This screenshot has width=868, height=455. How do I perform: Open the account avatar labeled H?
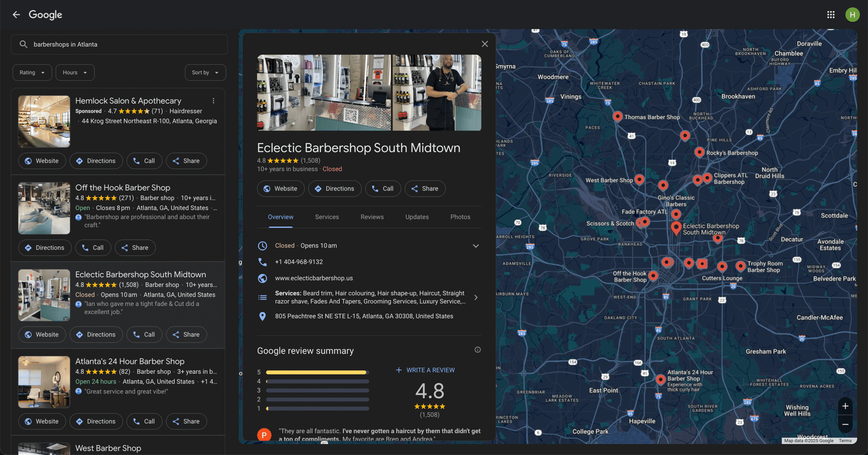[852, 15]
